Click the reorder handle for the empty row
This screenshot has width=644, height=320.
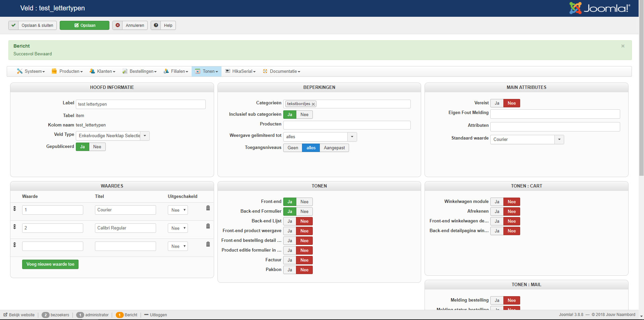click(x=14, y=245)
